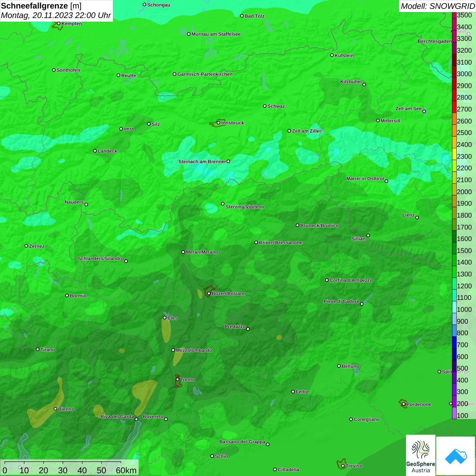Viewport: 476px width, 476px height.
Task: Click the 'Steinach am Brenner' label
Action: point(202,161)
